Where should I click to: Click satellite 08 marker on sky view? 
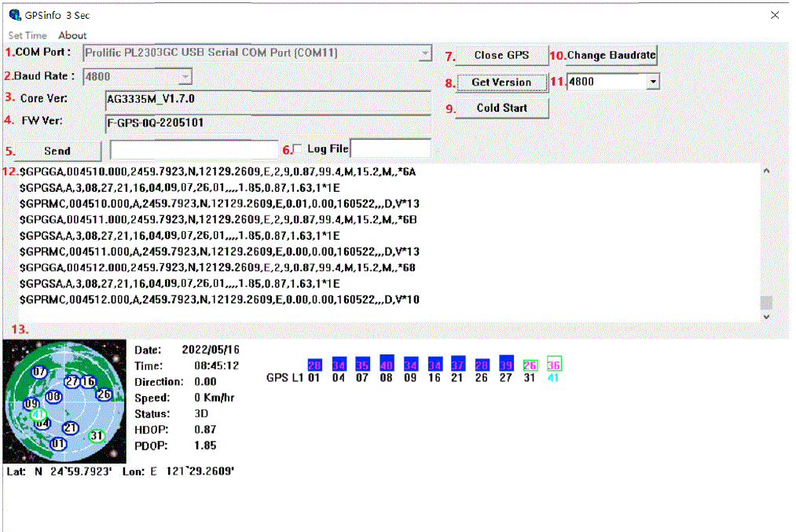[53, 397]
